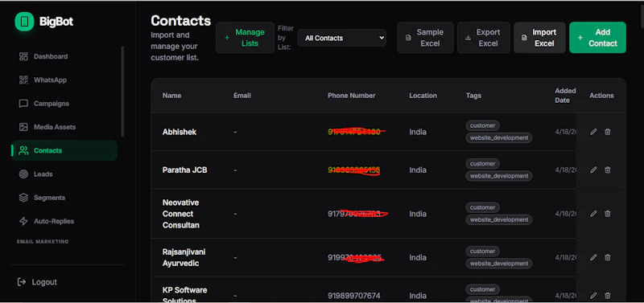Image resolution: width=644 pixels, height=303 pixels.
Task: Click the Campaigns chat bubble icon
Action: click(23, 104)
